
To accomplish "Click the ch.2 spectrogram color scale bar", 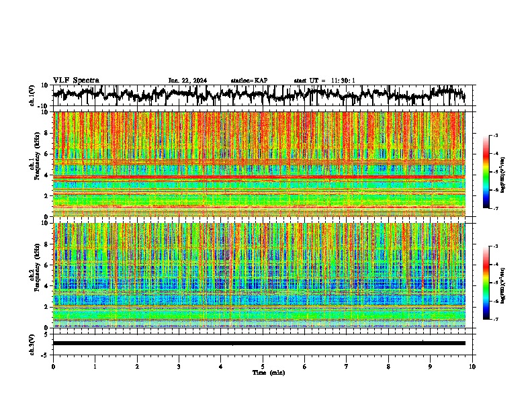I will pyautogui.click(x=486, y=283).
